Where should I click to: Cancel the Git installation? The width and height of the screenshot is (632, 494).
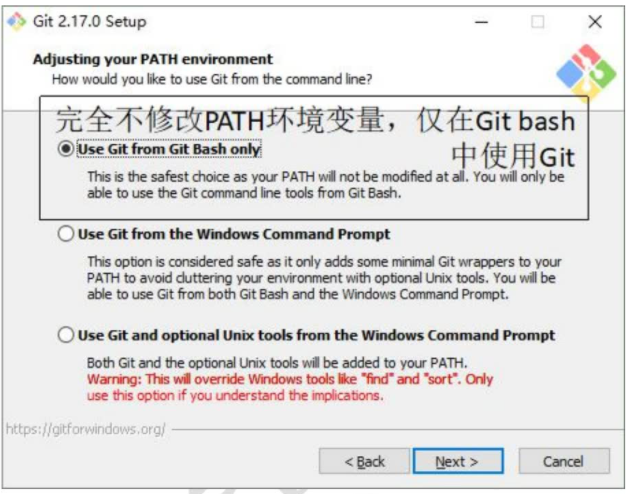pyautogui.click(x=564, y=461)
